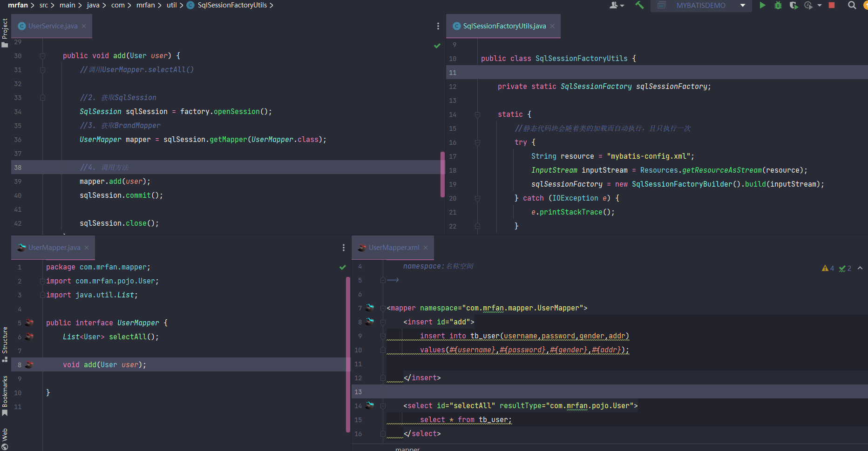Fold the try block on line 16
The height and width of the screenshot is (451, 868).
click(477, 142)
